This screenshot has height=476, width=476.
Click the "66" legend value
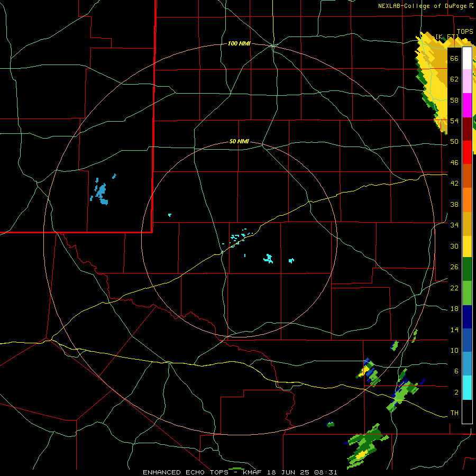coord(454,58)
